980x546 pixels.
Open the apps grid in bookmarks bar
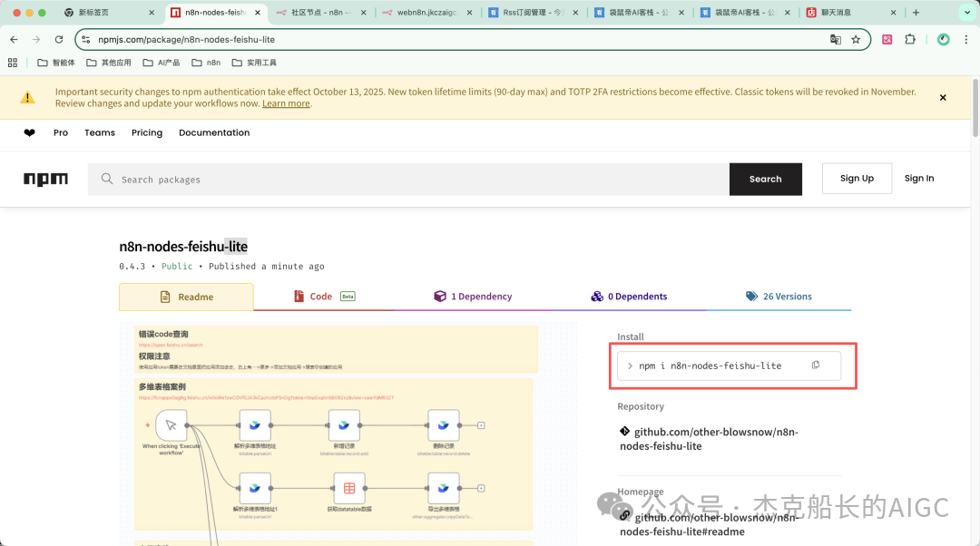tap(13, 63)
